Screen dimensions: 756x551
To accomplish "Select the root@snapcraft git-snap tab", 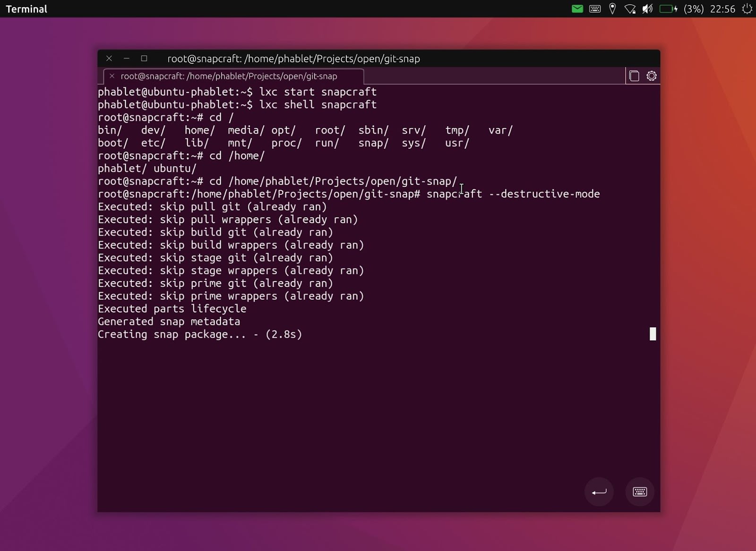I will click(233, 76).
